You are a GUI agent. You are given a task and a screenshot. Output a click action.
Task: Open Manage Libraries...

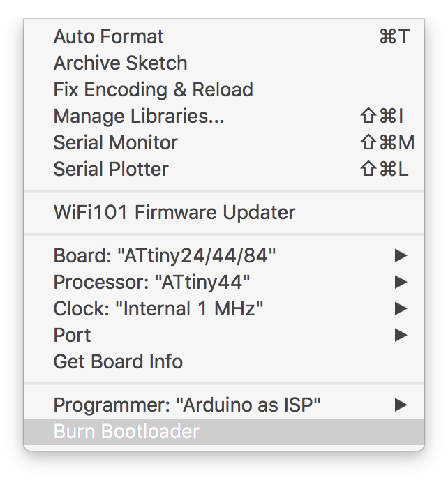[x=224, y=116]
